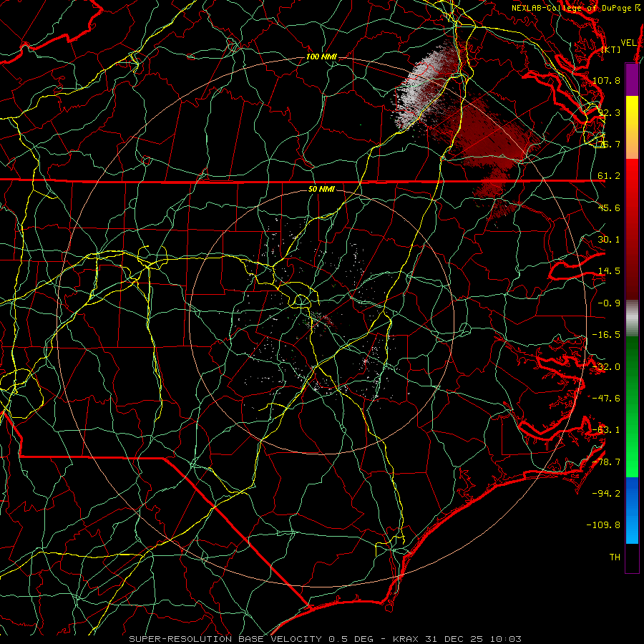Pick the purple band of the color scale

tap(632, 79)
